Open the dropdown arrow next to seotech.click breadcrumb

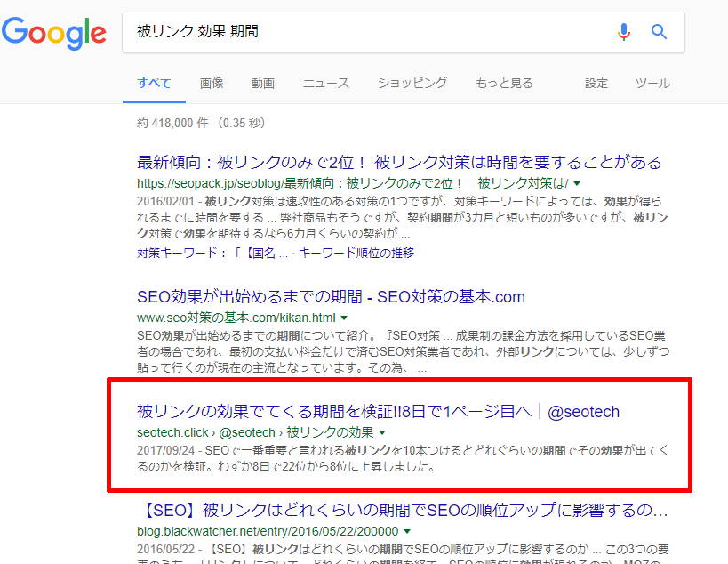(x=382, y=433)
